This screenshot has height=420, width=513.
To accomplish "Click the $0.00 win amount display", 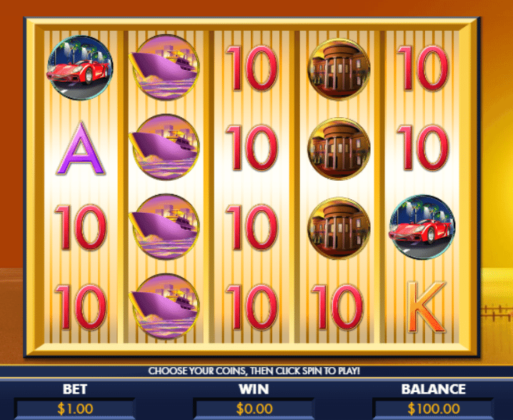I will 254,409.
